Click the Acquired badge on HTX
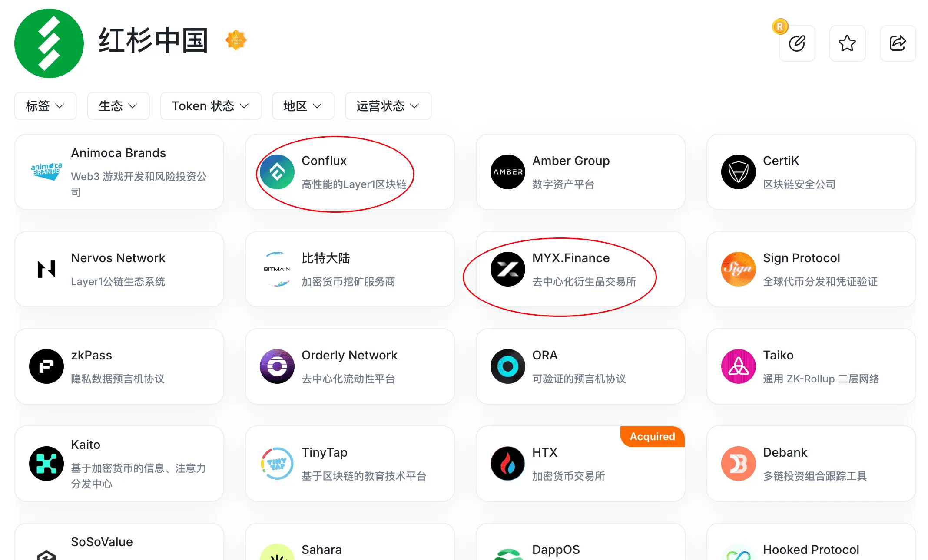The image size is (928, 560). click(x=652, y=436)
